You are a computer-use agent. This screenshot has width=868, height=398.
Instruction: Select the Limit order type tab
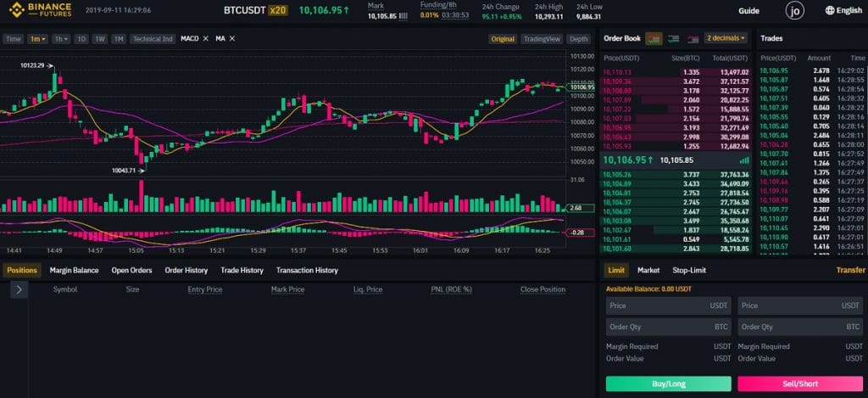pyautogui.click(x=616, y=271)
